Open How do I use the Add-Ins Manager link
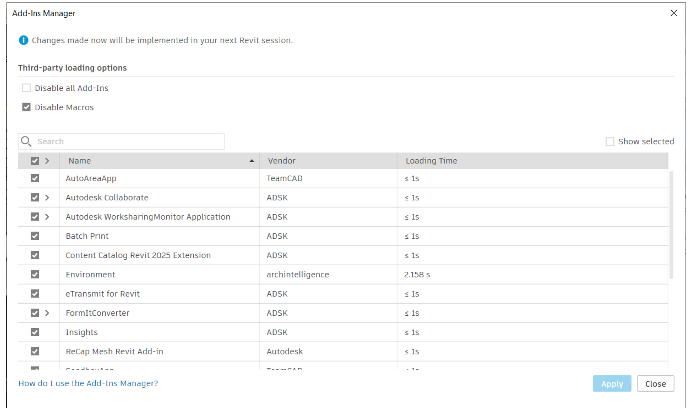Image resolution: width=690 pixels, height=411 pixels. [x=88, y=383]
